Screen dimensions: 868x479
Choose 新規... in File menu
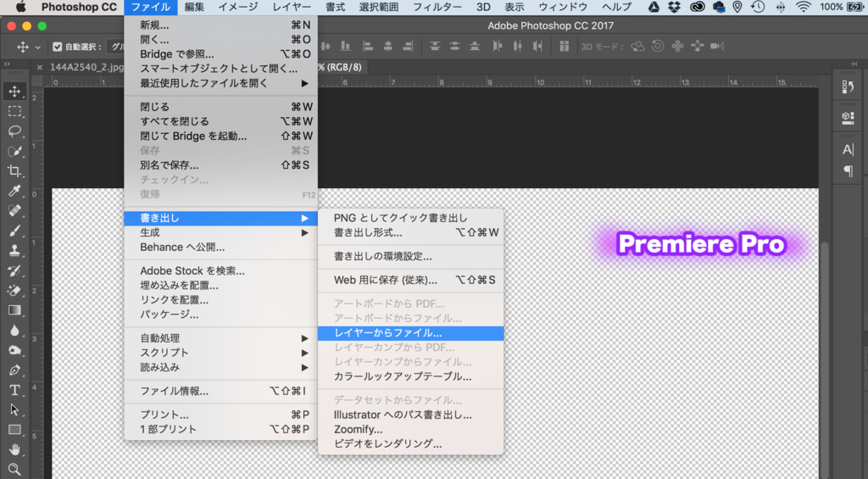[x=221, y=25]
